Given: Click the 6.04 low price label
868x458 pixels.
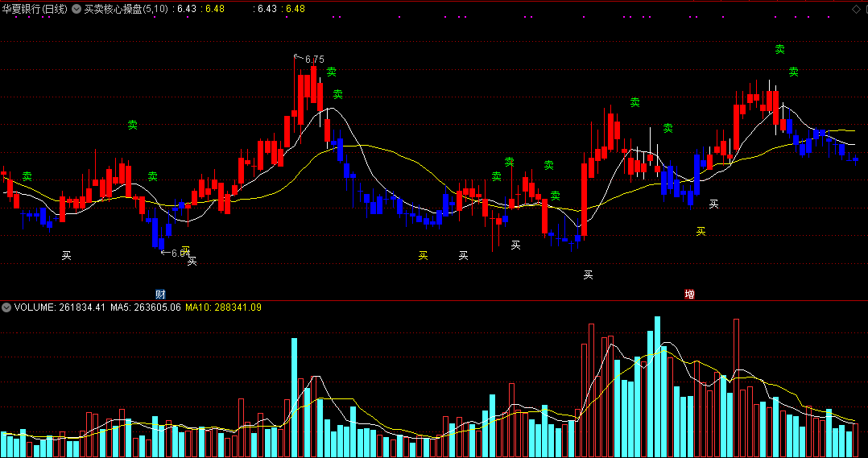Looking at the screenshot, I should coord(180,253).
